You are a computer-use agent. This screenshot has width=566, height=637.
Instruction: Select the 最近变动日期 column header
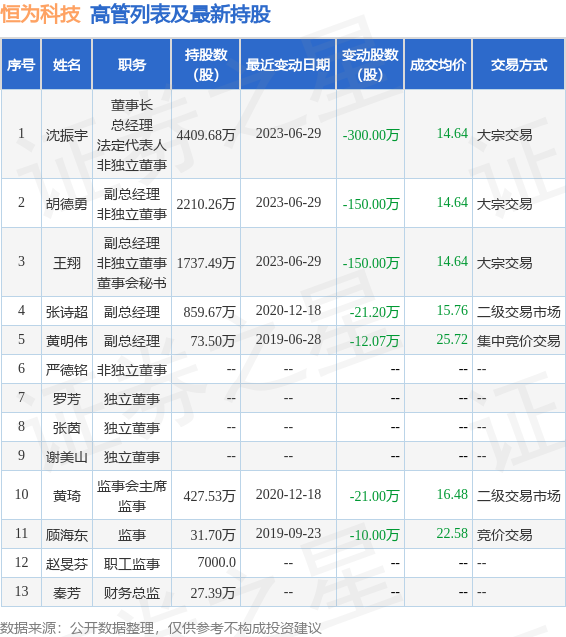coord(288,65)
